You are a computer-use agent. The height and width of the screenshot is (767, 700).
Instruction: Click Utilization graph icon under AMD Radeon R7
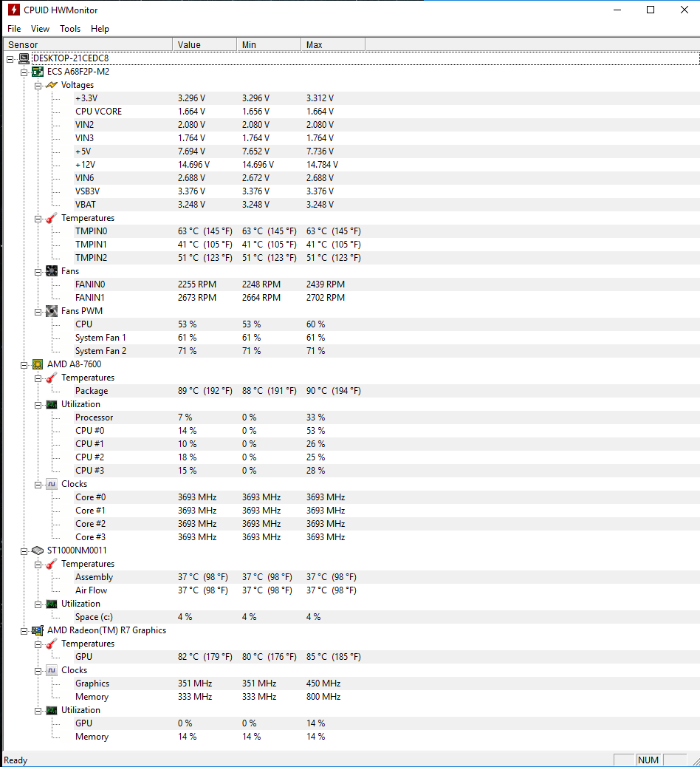52,710
